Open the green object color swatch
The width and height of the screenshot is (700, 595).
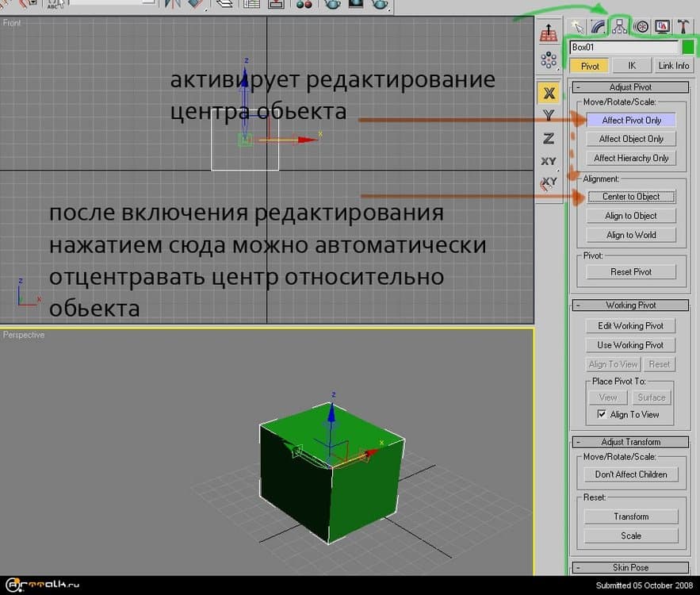point(687,48)
